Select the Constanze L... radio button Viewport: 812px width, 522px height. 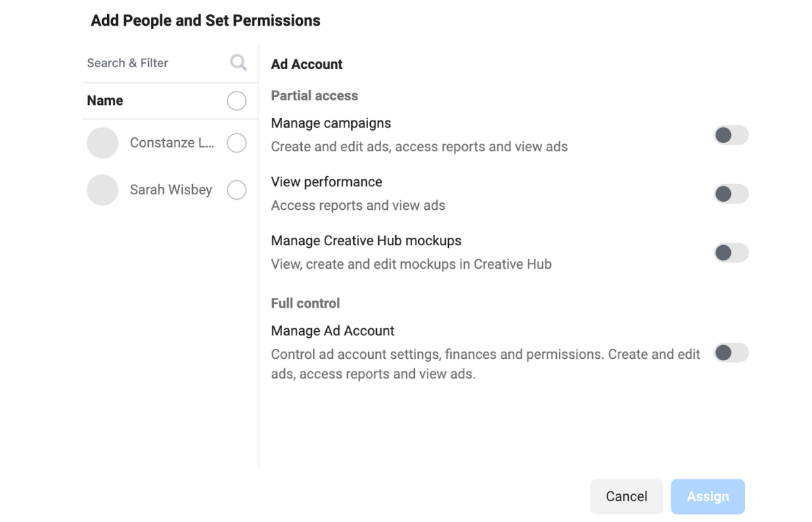coord(236,143)
